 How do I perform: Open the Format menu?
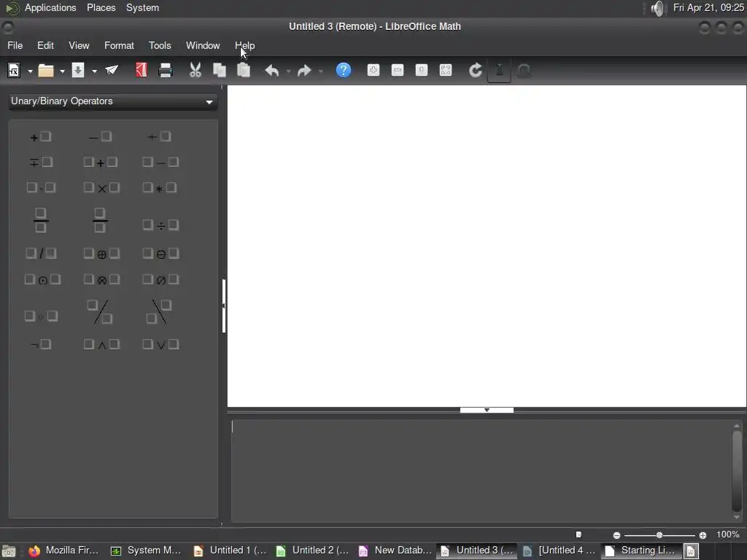(119, 46)
